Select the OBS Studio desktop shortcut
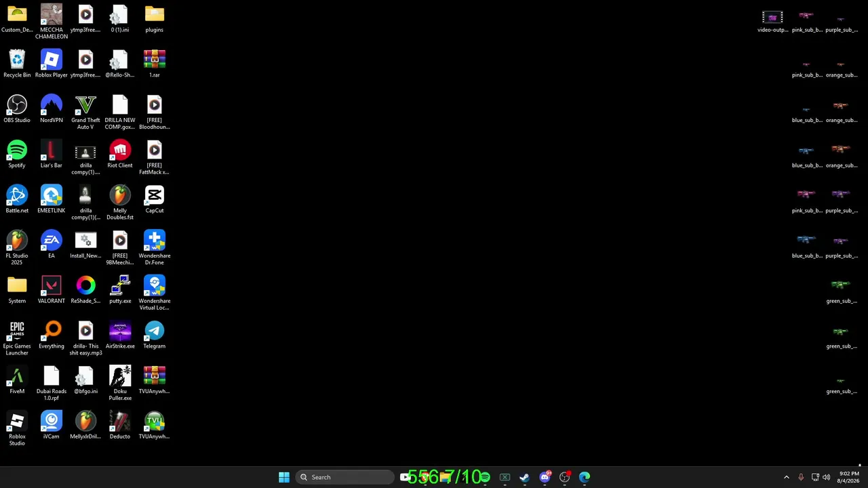 point(17,109)
